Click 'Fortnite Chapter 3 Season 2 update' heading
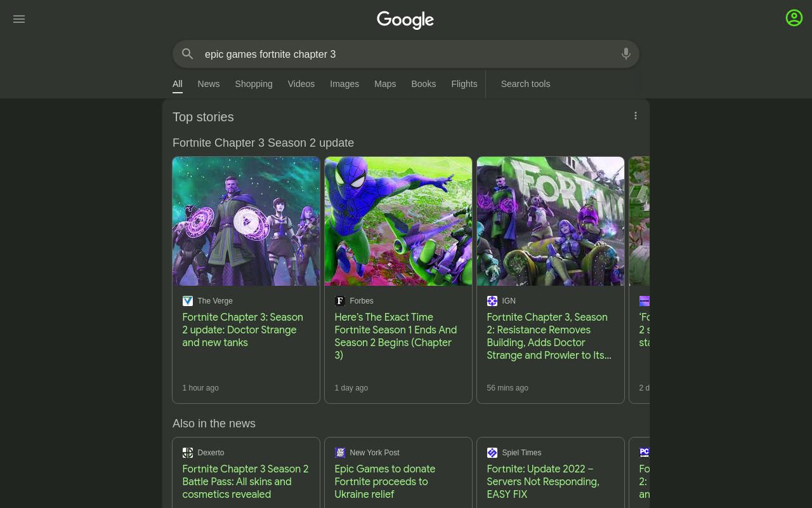 point(263,143)
